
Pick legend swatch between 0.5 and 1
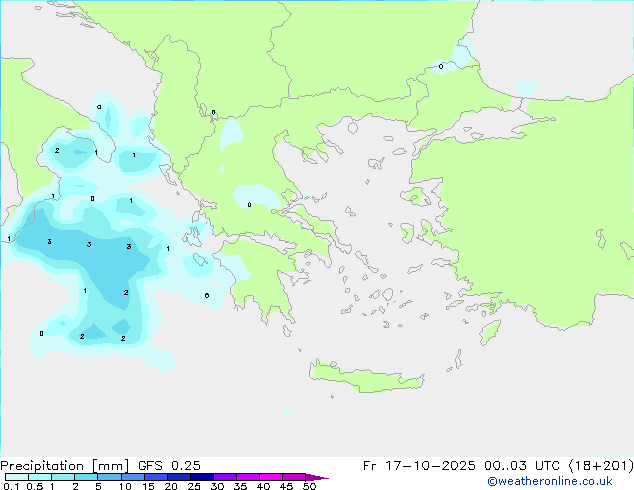[x=40, y=477]
